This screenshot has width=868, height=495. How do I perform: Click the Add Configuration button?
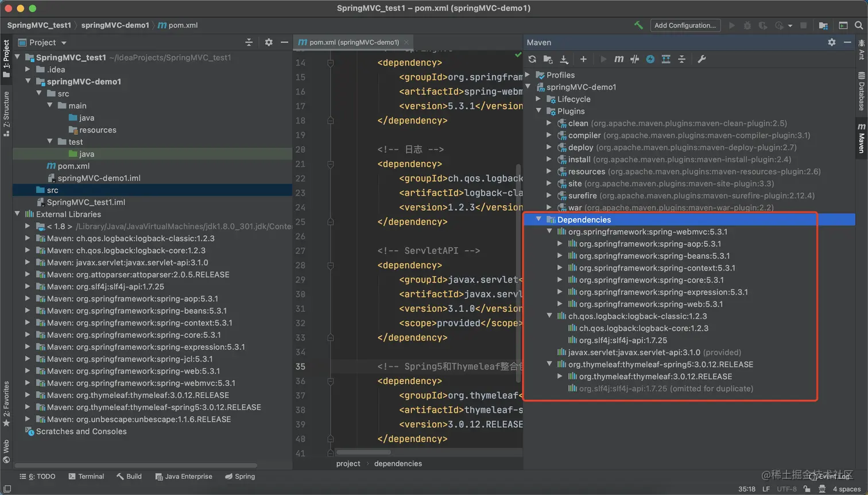click(685, 25)
